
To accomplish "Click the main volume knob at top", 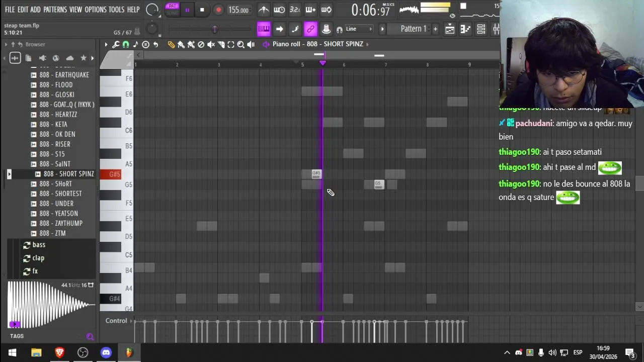I will [x=152, y=10].
